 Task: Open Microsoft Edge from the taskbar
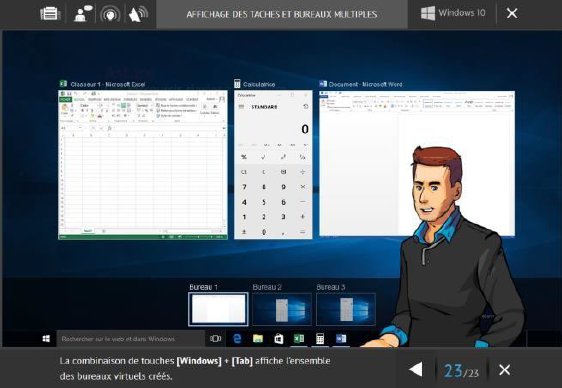tap(237, 339)
